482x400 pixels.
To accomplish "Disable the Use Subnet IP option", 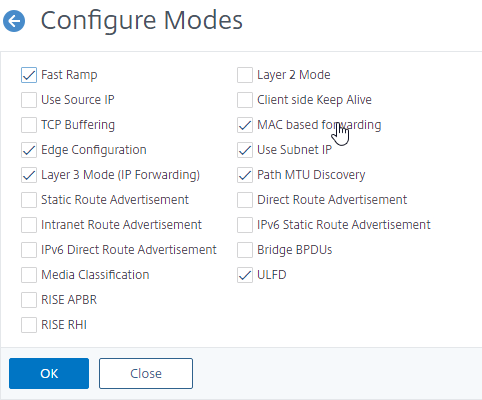I will click(x=245, y=150).
